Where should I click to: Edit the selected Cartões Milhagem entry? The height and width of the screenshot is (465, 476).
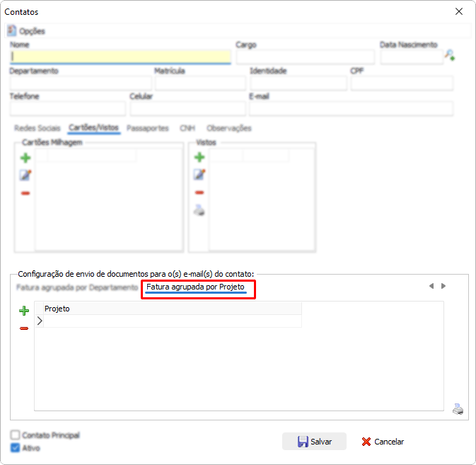click(25, 176)
